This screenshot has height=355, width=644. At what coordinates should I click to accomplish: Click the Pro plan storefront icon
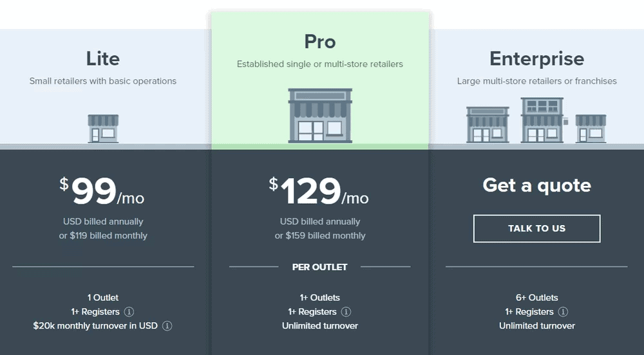point(320,116)
